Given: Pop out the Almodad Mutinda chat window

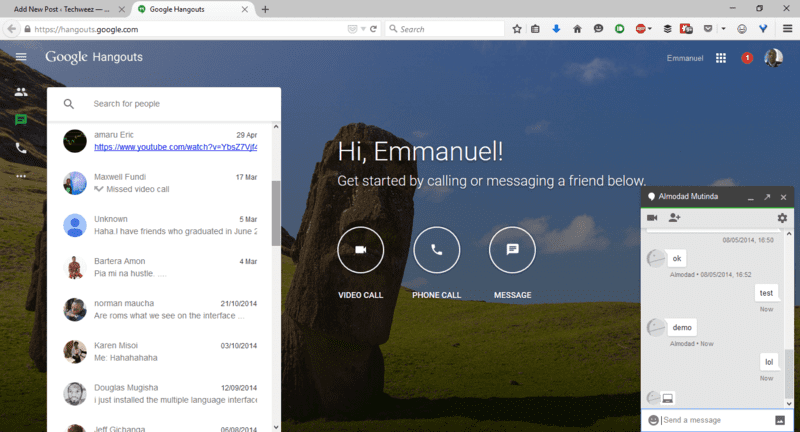Looking at the screenshot, I should [x=767, y=197].
